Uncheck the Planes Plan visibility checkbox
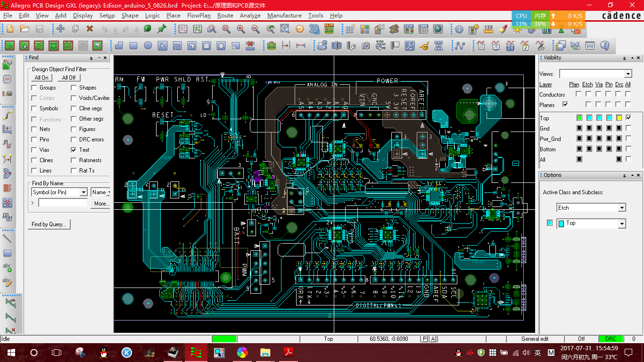 565,104
